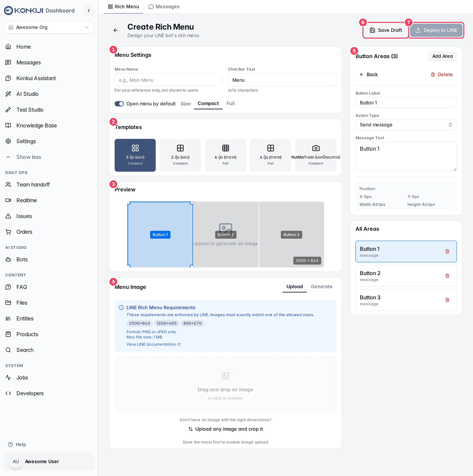Open Bots in the sidebar
473x476 pixels.
point(49,259)
